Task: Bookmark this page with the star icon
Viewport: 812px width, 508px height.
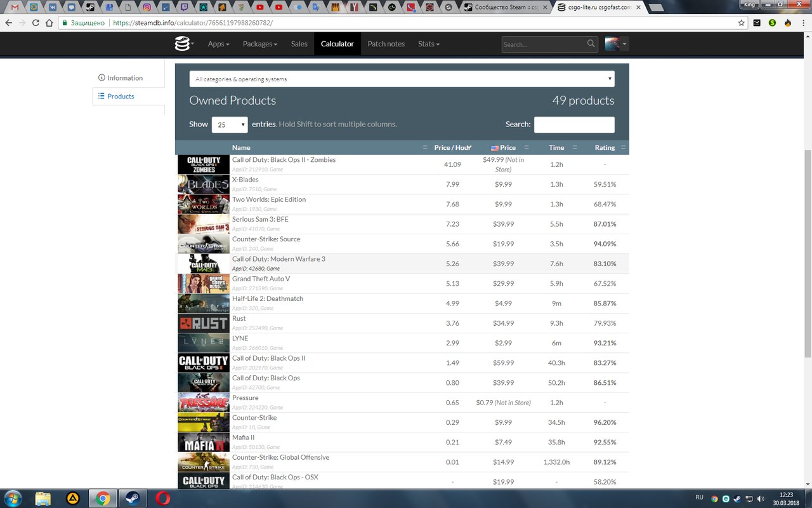Action: coord(742,22)
